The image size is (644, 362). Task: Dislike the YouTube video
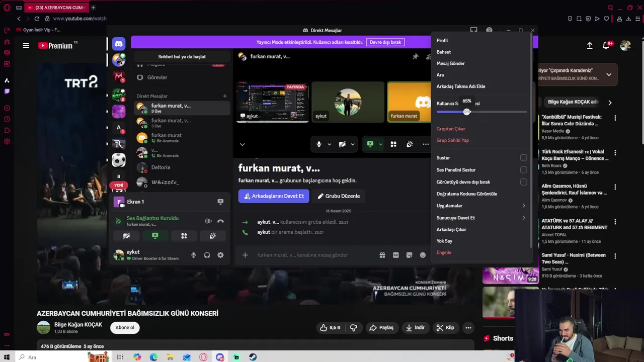point(354,328)
